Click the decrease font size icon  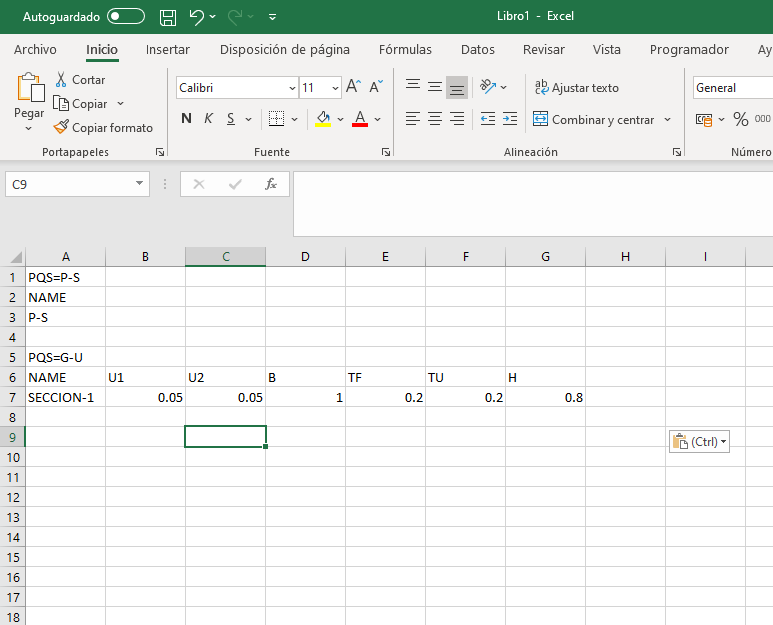click(376, 87)
